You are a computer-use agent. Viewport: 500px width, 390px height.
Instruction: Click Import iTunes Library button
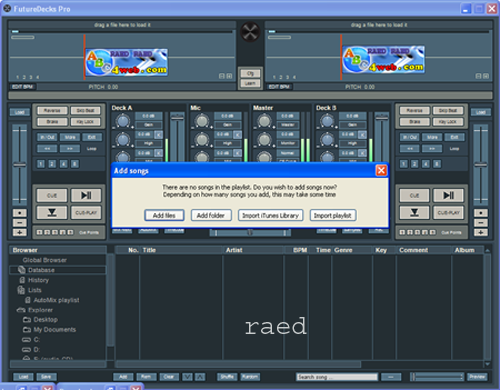pos(270,215)
